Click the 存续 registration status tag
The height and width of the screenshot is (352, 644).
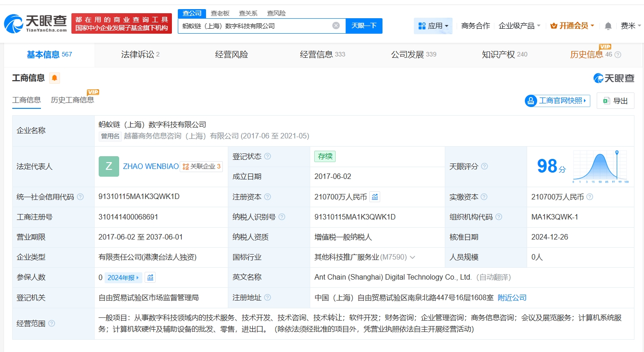pyautogui.click(x=325, y=156)
